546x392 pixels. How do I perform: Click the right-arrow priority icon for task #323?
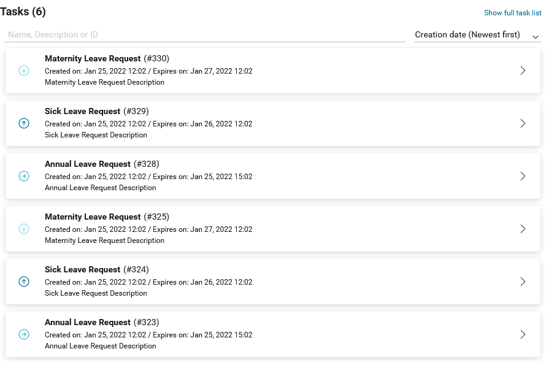(x=24, y=334)
